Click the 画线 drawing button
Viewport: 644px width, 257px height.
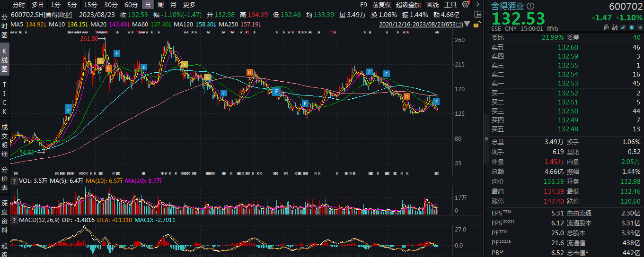432,5
